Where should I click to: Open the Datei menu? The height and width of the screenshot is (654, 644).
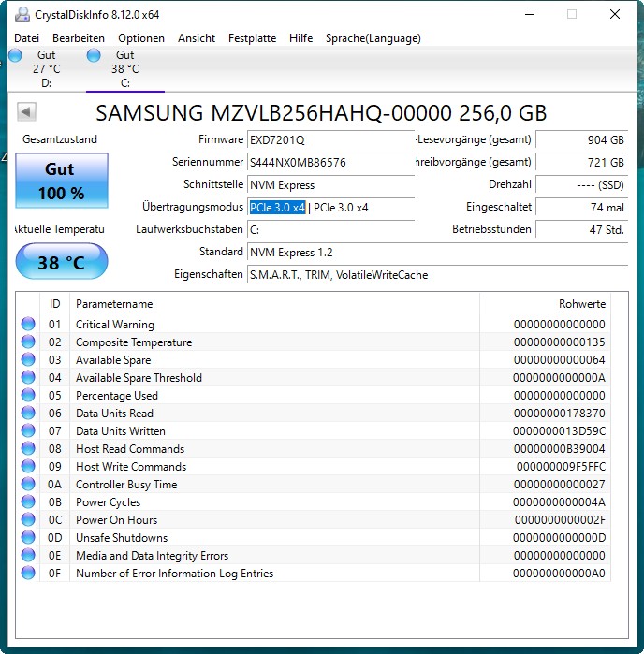[x=27, y=38]
